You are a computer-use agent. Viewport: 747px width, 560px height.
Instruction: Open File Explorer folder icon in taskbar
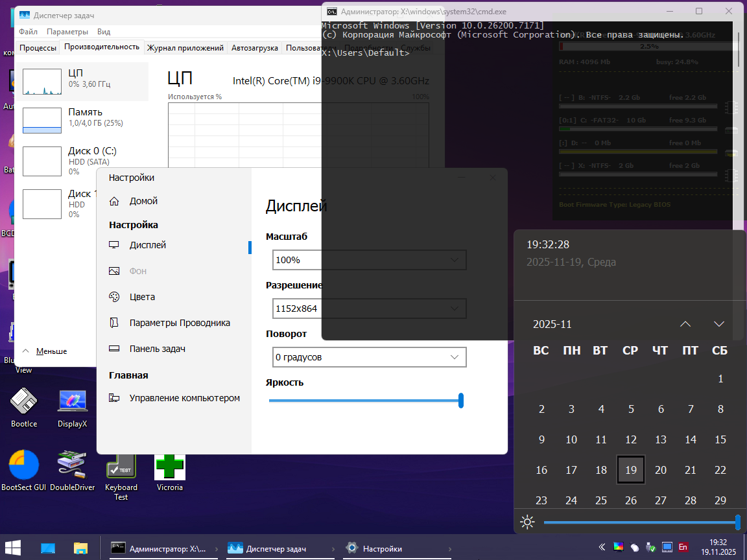80,548
